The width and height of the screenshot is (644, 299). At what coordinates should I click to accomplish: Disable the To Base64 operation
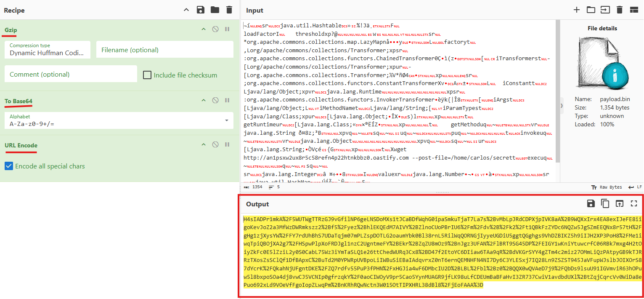(215, 100)
